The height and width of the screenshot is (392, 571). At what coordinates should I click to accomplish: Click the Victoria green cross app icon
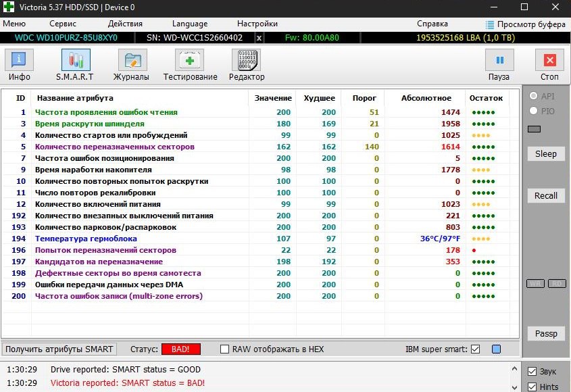click(8, 7)
